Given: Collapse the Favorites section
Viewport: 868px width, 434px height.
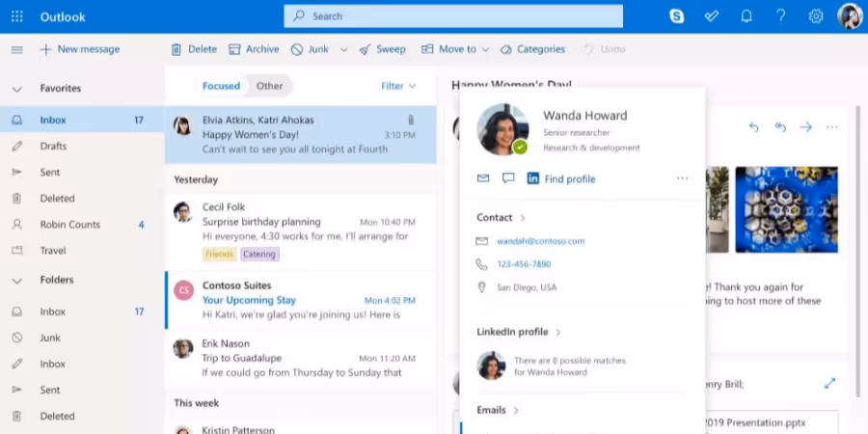Looking at the screenshot, I should click(x=17, y=89).
